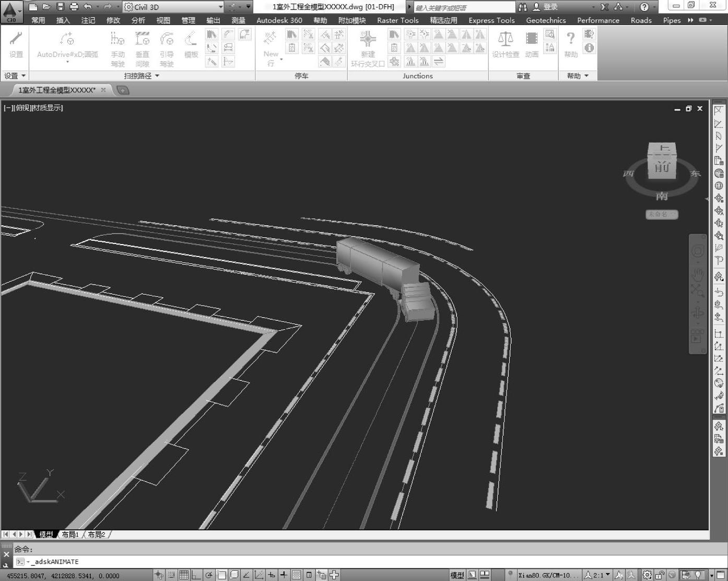
Task: Click the Print (plot) icon
Action: pyautogui.click(x=74, y=7)
